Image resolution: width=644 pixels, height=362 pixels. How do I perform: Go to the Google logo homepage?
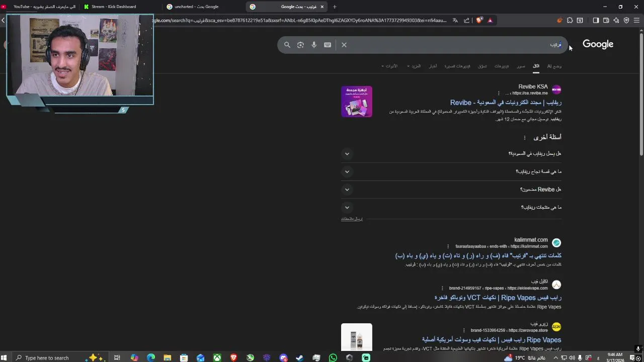point(598,44)
